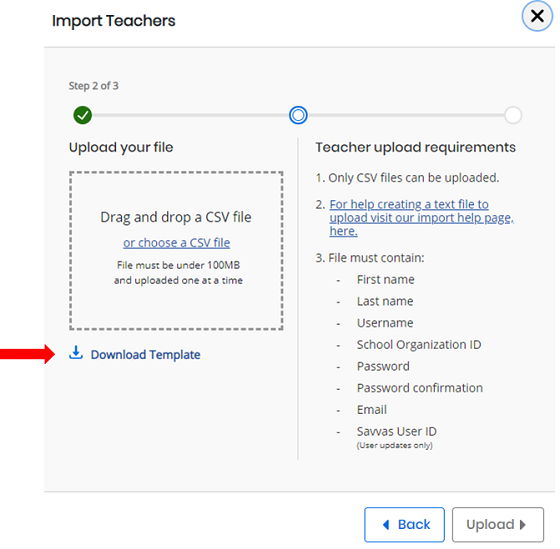This screenshot has height=549, width=560.
Task: Click the empty step three circle
Action: (x=513, y=115)
